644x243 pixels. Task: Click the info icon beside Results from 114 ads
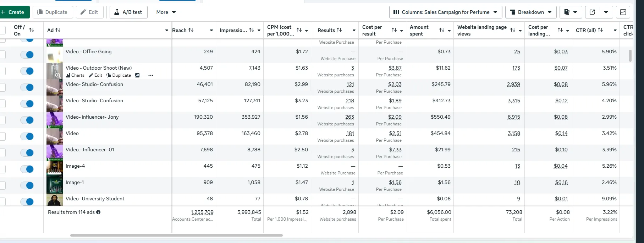pos(98,212)
